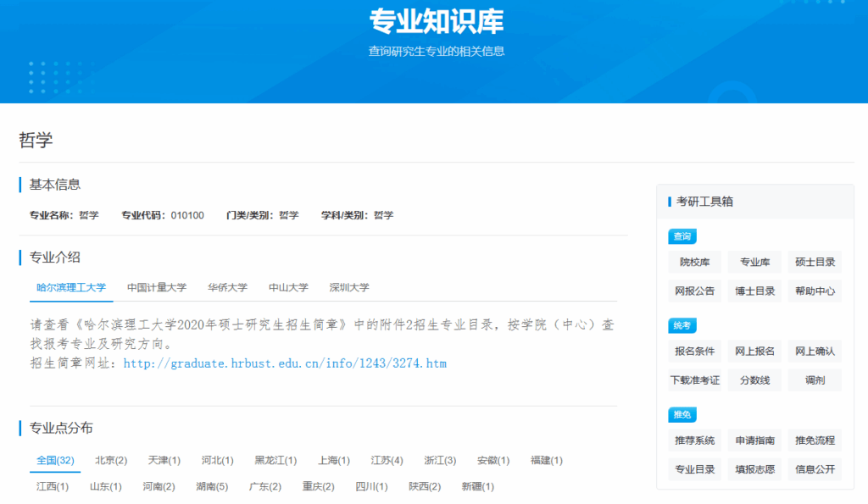The height and width of the screenshot is (504, 868).
Task: Open 推荐系统 under 推免
Action: coord(694,440)
